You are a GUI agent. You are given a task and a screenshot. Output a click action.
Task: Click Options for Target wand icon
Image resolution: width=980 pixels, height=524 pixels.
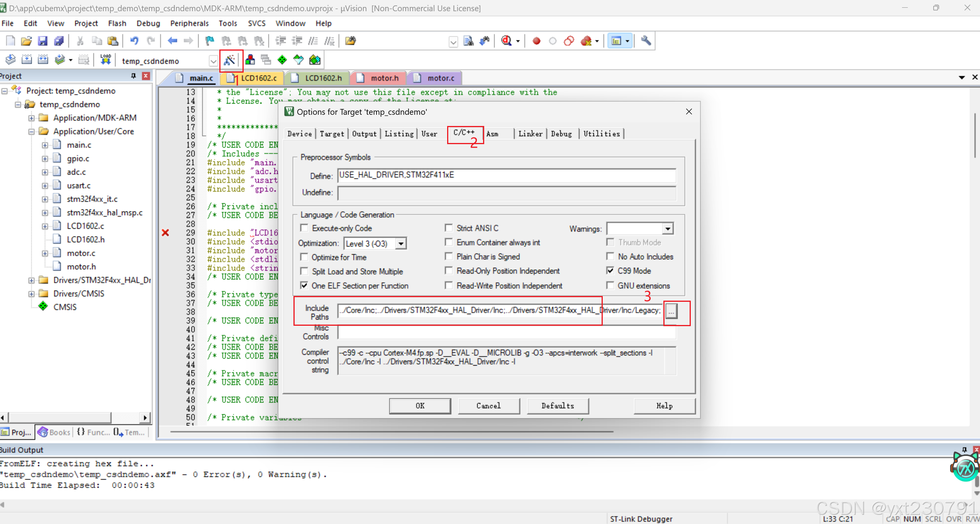230,60
